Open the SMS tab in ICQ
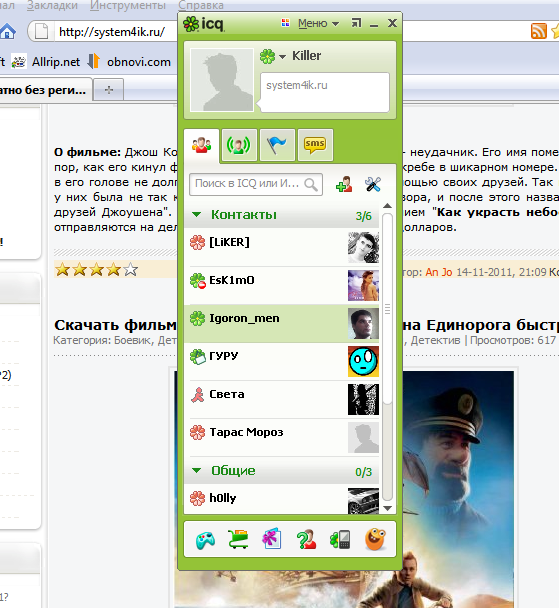This screenshot has height=608, width=559. [314, 145]
